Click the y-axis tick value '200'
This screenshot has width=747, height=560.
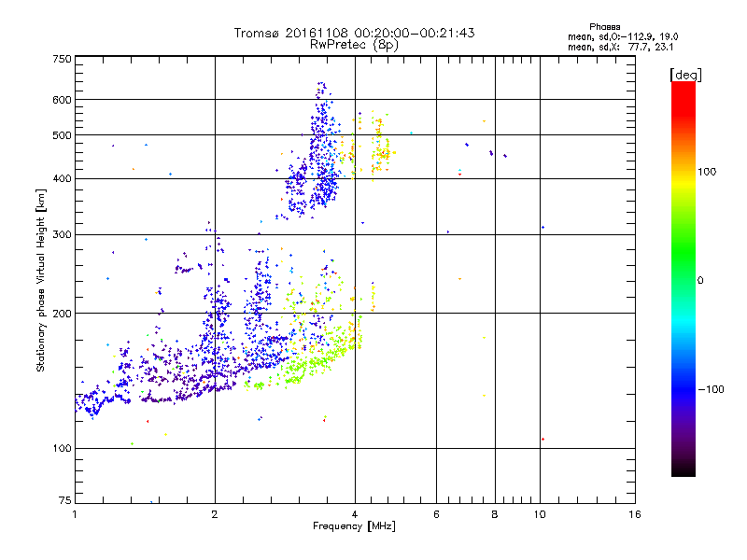[x=62, y=314]
